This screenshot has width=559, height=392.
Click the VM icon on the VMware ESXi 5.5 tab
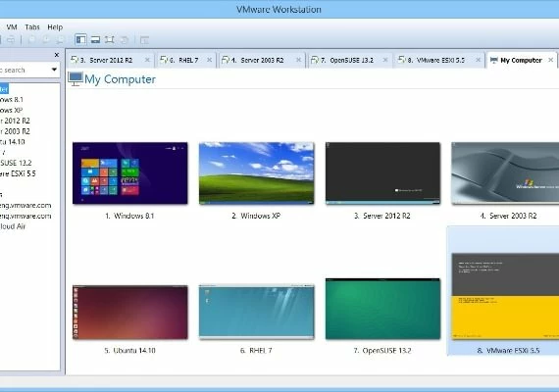402,60
